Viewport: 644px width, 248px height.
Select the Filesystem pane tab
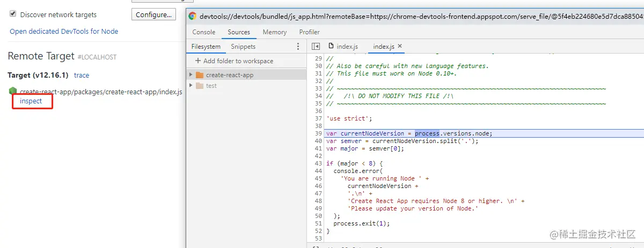(x=206, y=47)
